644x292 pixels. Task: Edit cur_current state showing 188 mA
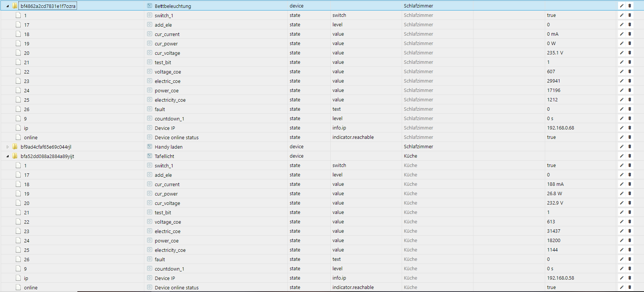click(x=622, y=184)
